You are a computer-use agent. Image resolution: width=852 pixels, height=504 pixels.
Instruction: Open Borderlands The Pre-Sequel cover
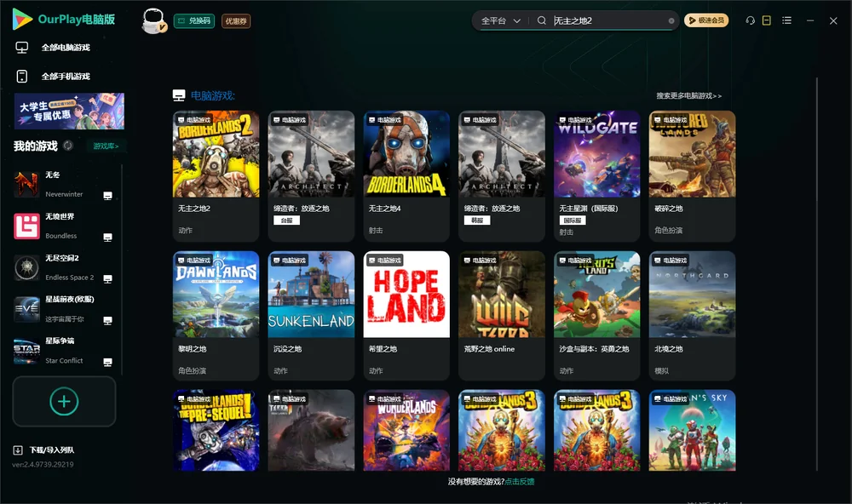pyautogui.click(x=216, y=430)
